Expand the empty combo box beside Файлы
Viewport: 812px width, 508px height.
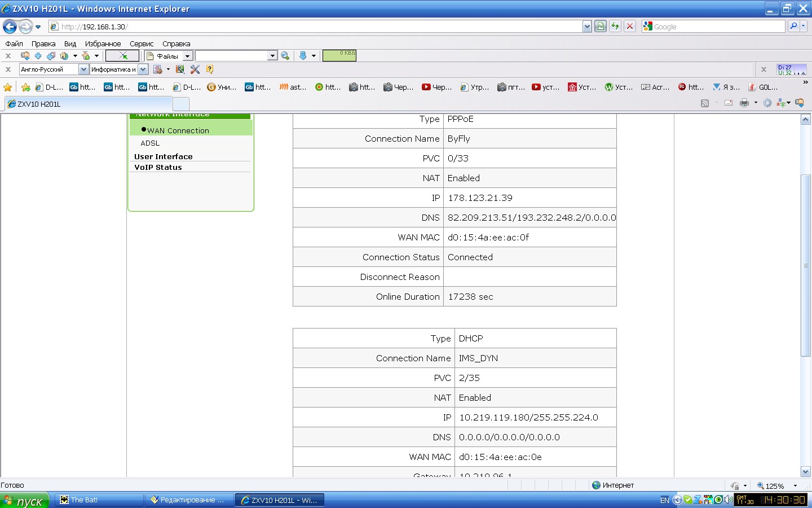(272, 56)
